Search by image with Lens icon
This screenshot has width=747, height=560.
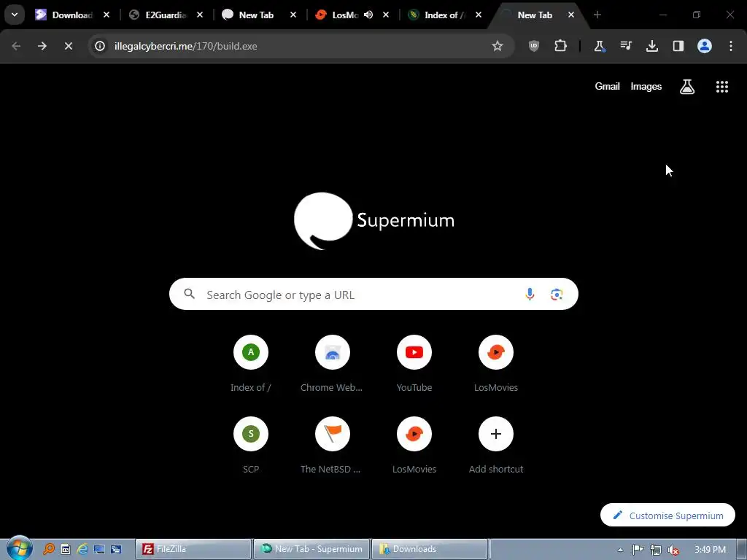click(x=557, y=295)
